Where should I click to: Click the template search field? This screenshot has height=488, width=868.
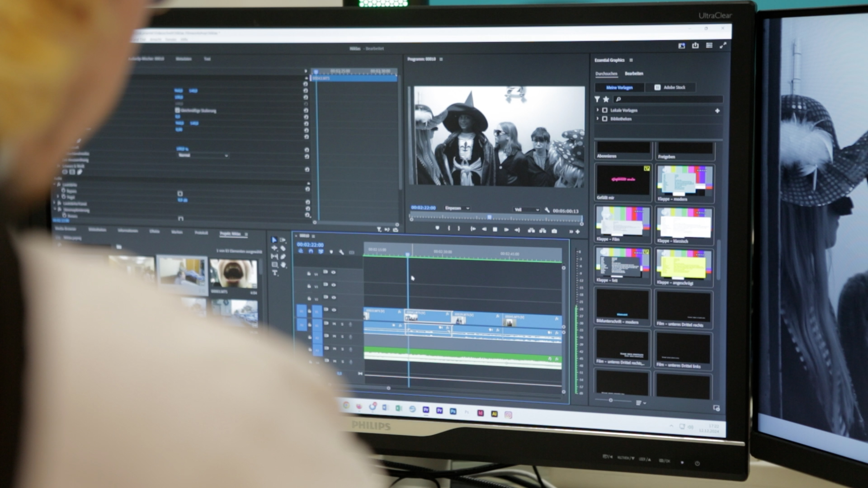(x=669, y=99)
